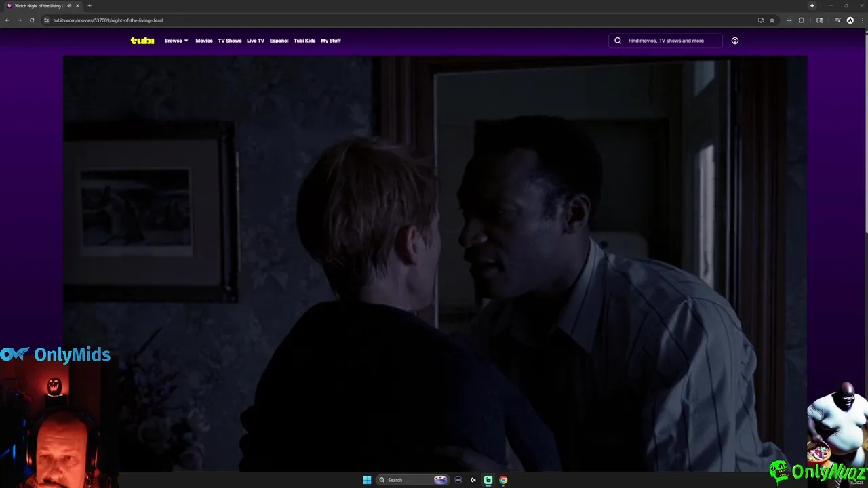View site information icon in address bar
The image size is (868, 488).
click(x=46, y=20)
